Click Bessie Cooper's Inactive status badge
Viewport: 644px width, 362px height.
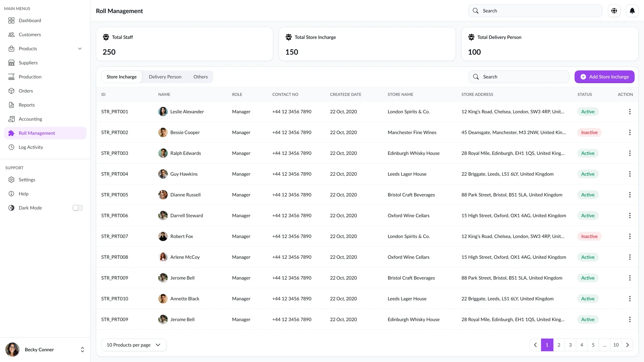(589, 132)
